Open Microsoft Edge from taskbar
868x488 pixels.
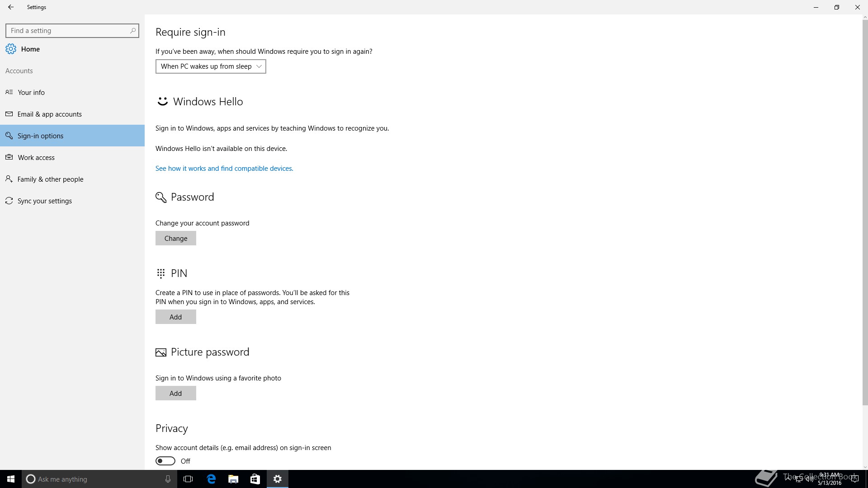pyautogui.click(x=211, y=479)
